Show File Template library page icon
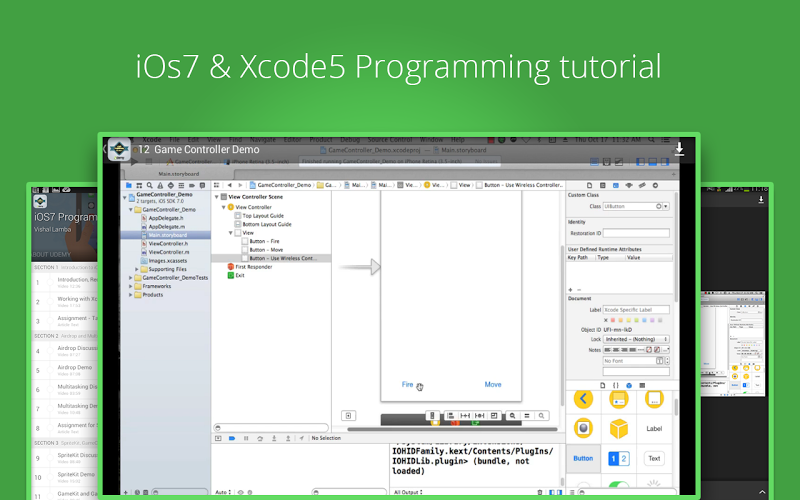Viewport: 800px width, 500px height. (x=603, y=385)
